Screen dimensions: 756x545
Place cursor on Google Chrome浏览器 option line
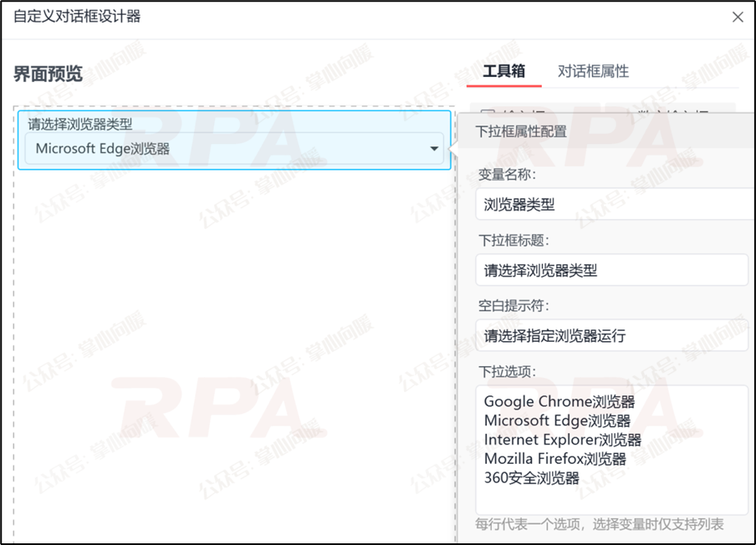(559, 401)
